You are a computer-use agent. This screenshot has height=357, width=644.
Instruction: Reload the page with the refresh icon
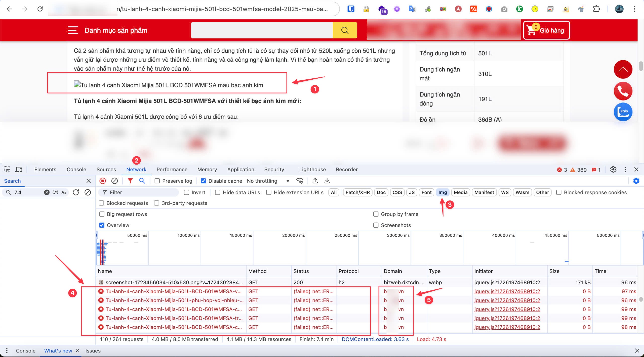pyautogui.click(x=40, y=9)
